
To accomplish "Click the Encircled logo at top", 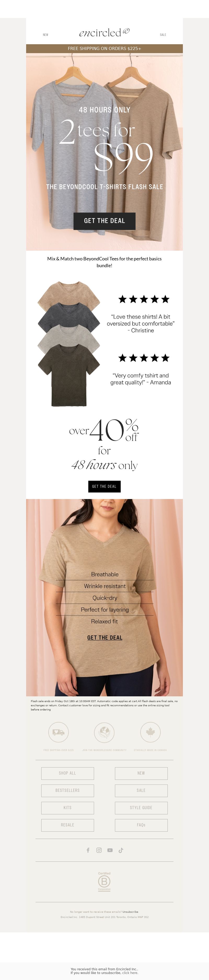I will pyautogui.click(x=104, y=33).
